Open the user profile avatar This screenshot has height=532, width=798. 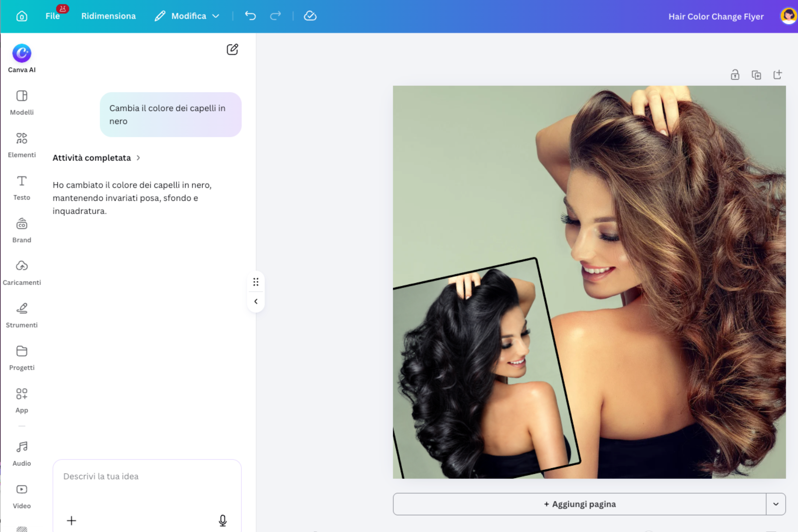pos(788,16)
